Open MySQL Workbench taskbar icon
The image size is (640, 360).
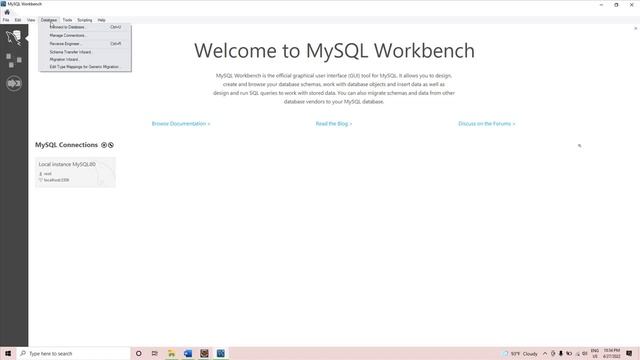(x=221, y=353)
